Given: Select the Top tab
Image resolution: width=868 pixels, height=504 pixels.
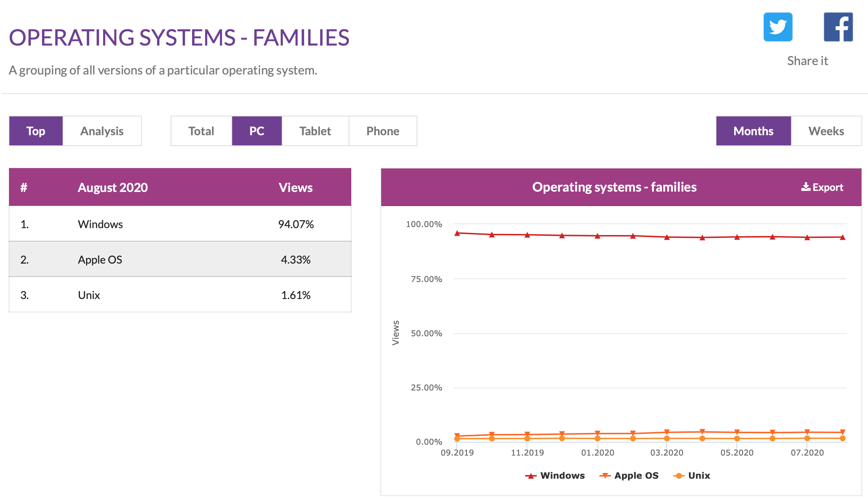Looking at the screenshot, I should coord(36,131).
